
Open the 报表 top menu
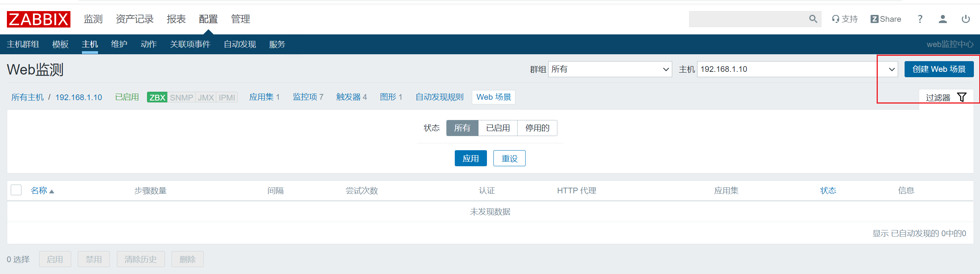coord(176,19)
